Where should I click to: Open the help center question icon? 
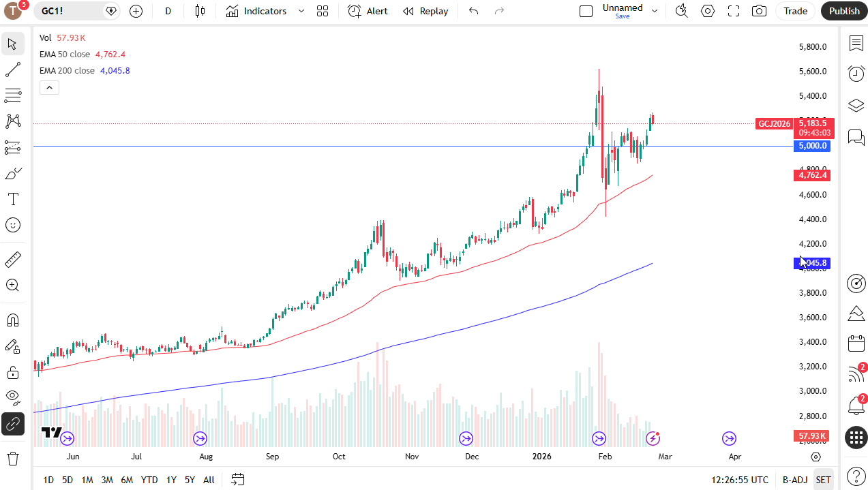click(856, 476)
